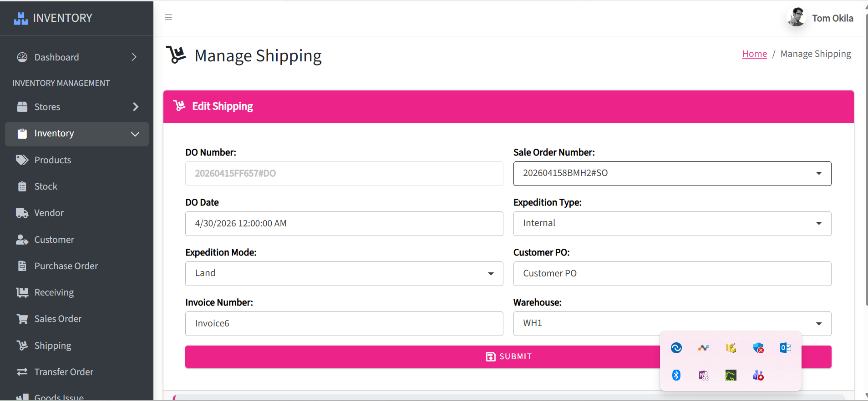Screen dimensions: 868x401
Task: Open the Expedition Type dropdown
Action: point(672,224)
